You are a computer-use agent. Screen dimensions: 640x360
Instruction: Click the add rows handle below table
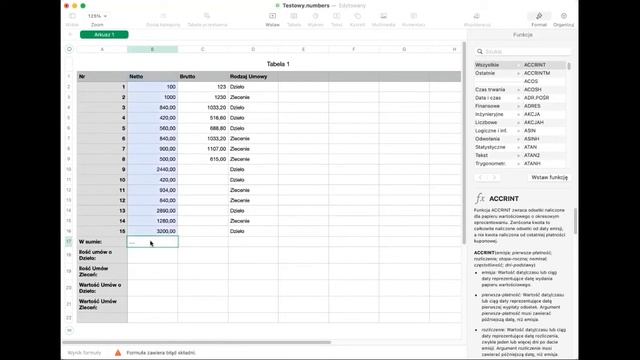coord(69,330)
